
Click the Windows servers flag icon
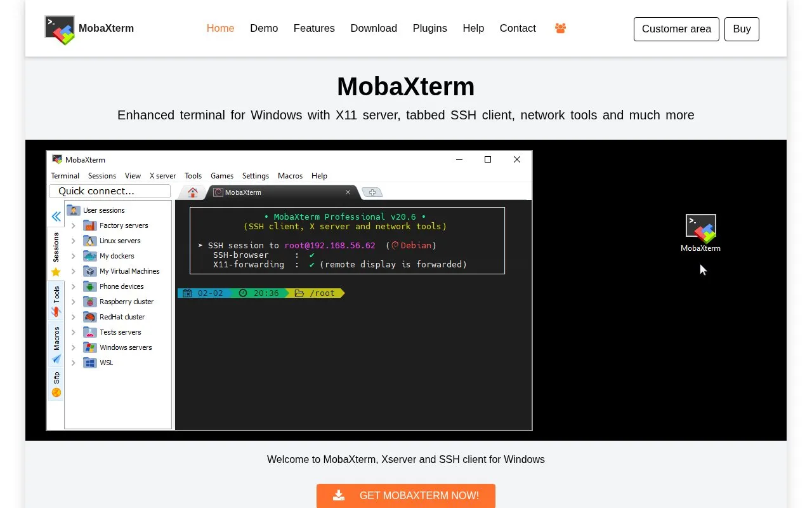(x=90, y=347)
